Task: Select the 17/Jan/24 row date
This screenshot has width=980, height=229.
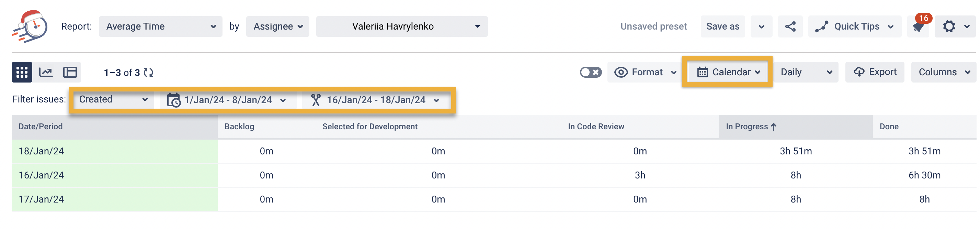Action: pyautogui.click(x=41, y=199)
